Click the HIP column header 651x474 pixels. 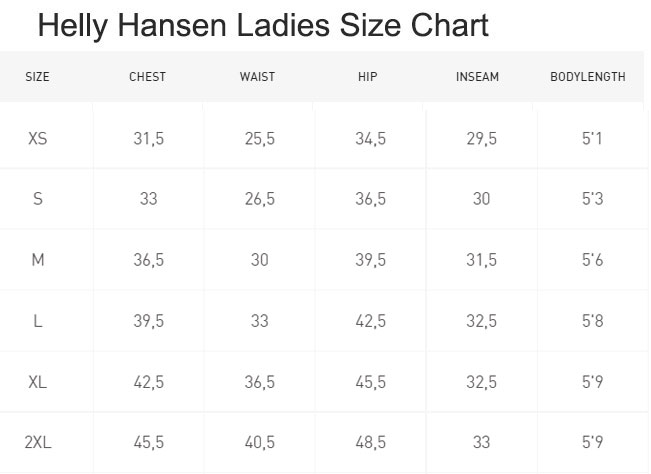click(368, 77)
